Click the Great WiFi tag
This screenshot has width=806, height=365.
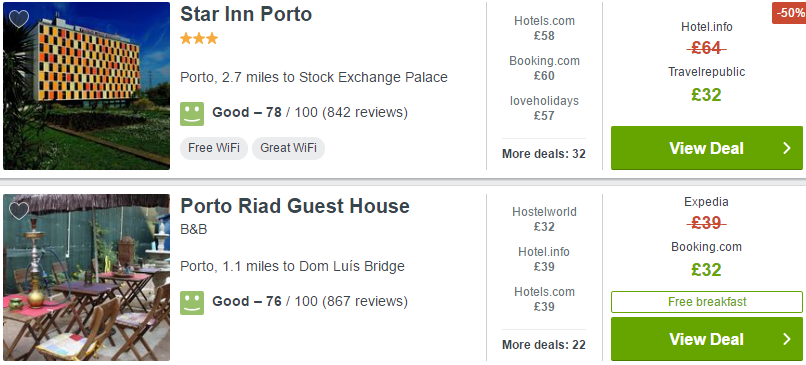[x=288, y=148]
